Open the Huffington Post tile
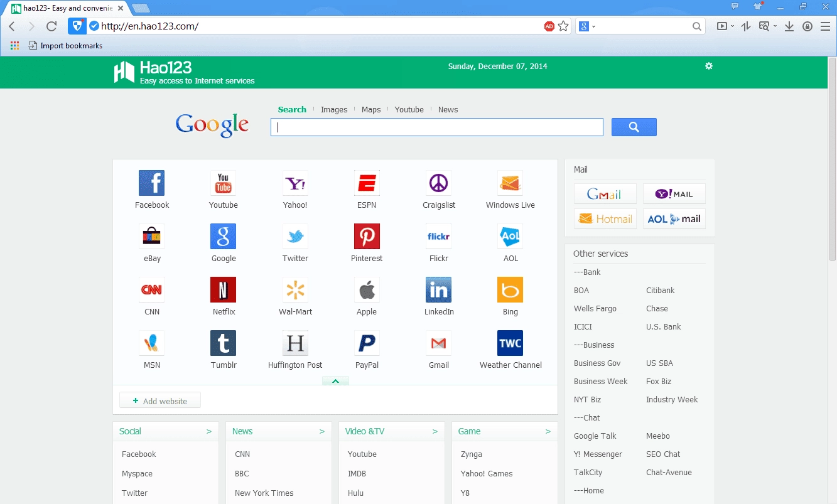This screenshot has height=504, width=837. point(295,343)
